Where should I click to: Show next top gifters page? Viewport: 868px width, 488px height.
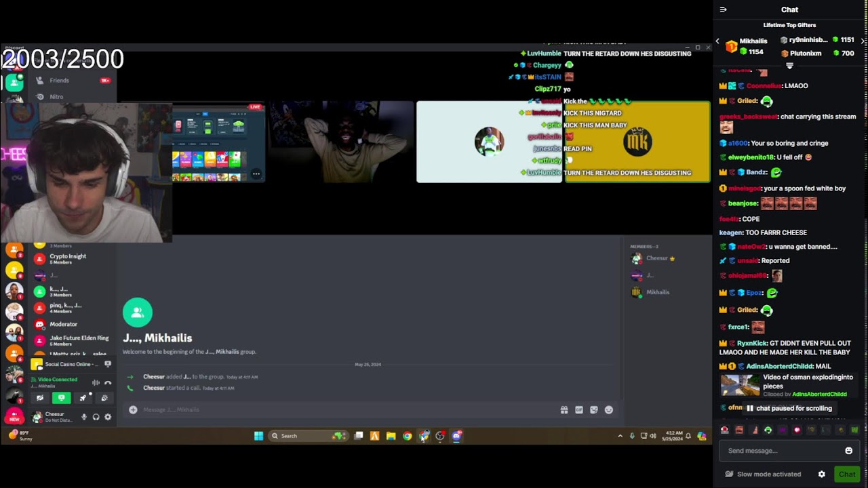point(863,41)
